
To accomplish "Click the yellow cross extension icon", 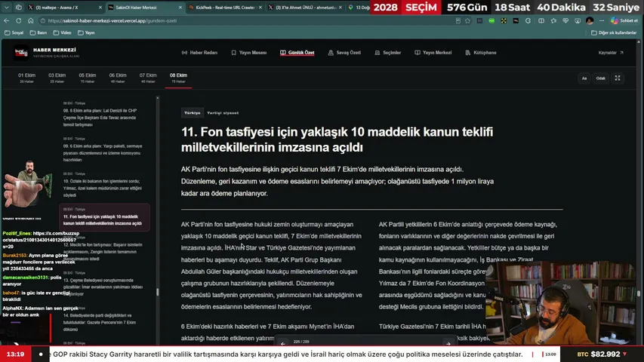I will [x=504, y=20].
